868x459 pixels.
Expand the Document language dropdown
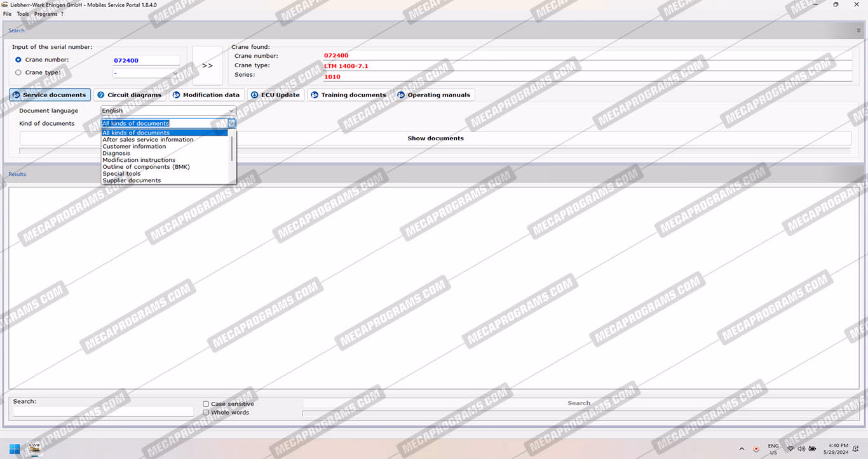tap(231, 110)
